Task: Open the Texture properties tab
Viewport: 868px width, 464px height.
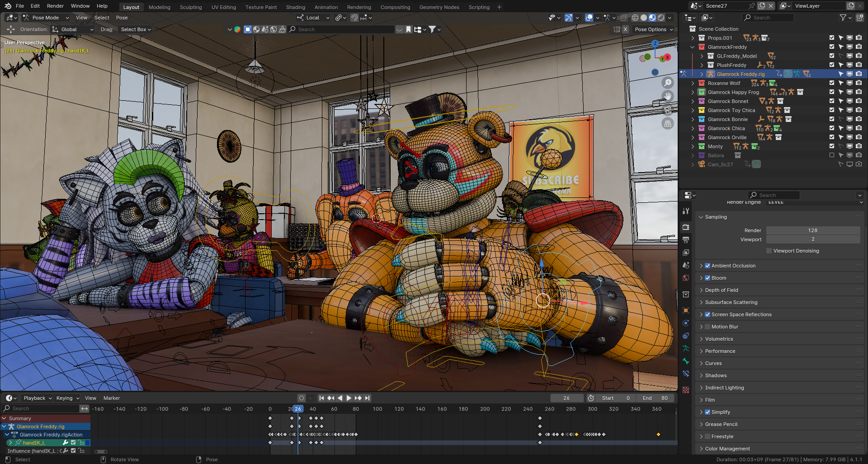Action: pyautogui.click(x=686, y=389)
